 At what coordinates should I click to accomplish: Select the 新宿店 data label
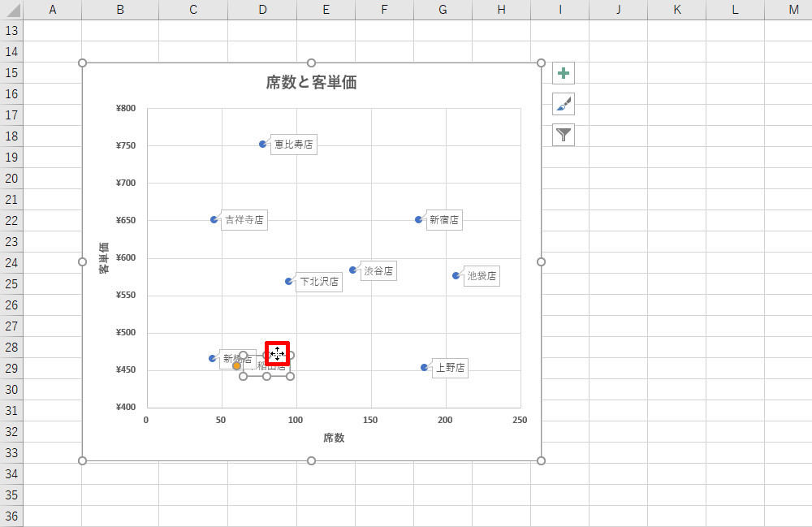coord(444,220)
